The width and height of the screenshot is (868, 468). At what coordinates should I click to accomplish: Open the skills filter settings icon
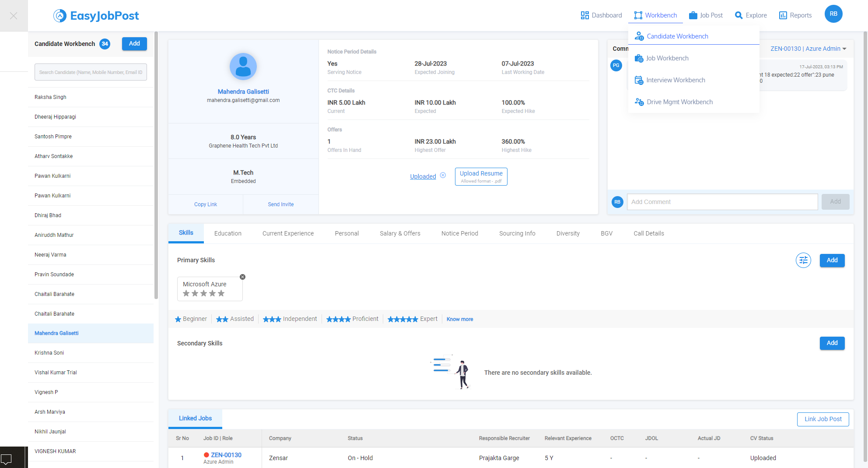pos(803,260)
